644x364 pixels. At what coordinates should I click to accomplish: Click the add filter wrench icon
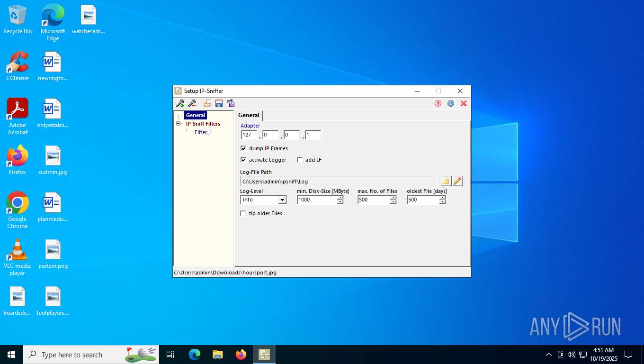click(x=180, y=103)
